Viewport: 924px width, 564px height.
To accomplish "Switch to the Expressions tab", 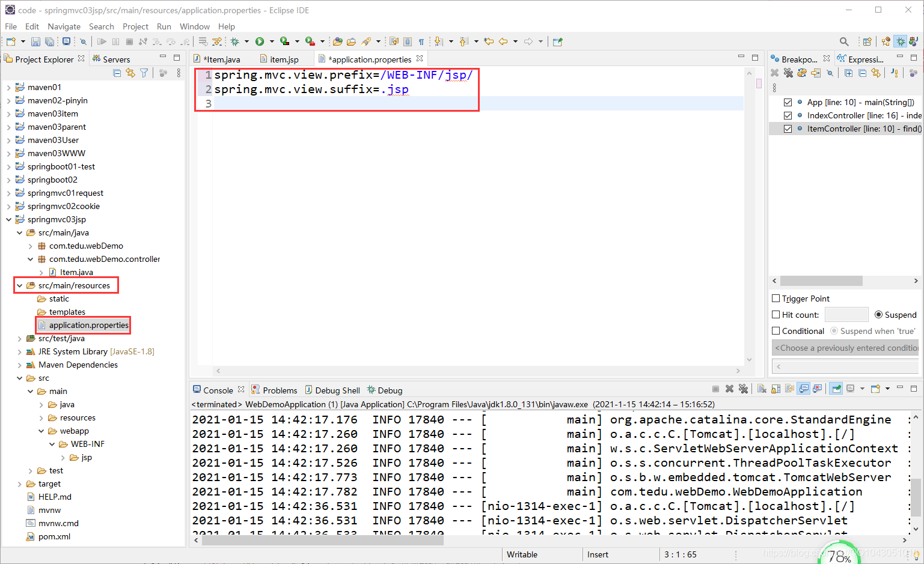I will coord(860,59).
